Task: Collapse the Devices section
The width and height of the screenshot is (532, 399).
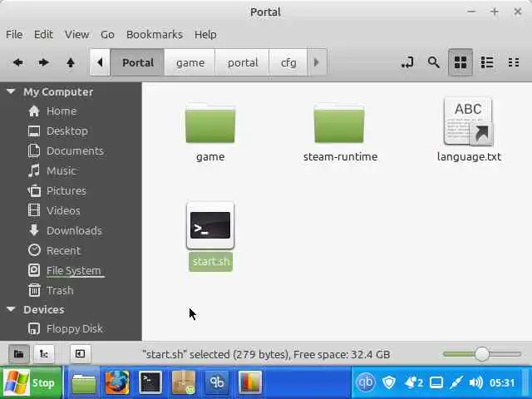Action: coord(11,309)
